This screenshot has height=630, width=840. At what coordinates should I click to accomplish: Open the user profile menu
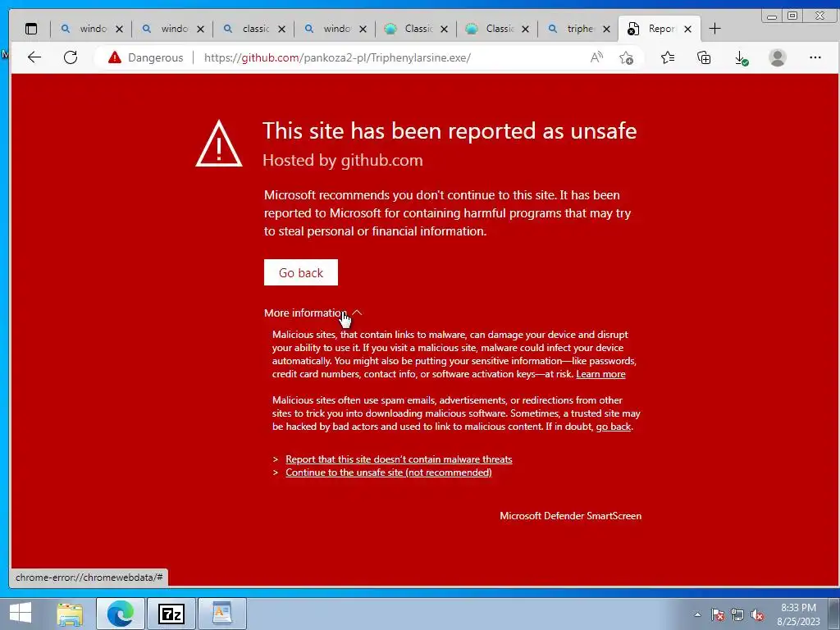778,57
